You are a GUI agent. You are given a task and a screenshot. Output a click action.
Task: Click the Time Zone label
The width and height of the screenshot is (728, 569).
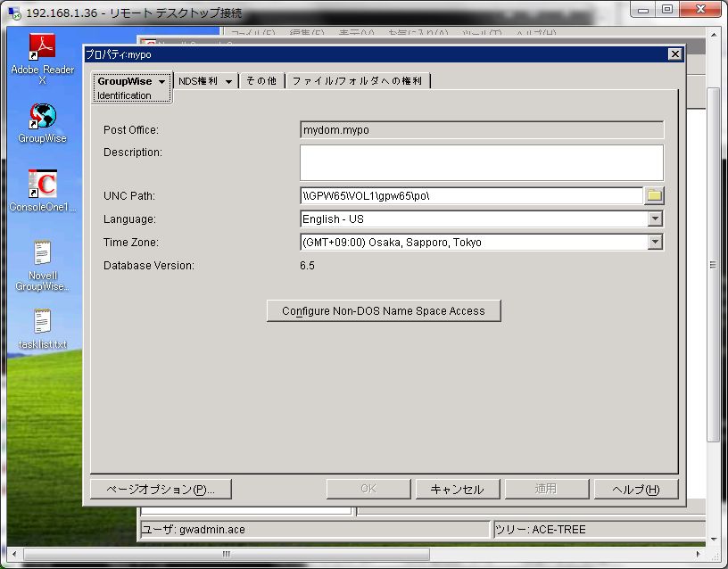click(x=131, y=243)
